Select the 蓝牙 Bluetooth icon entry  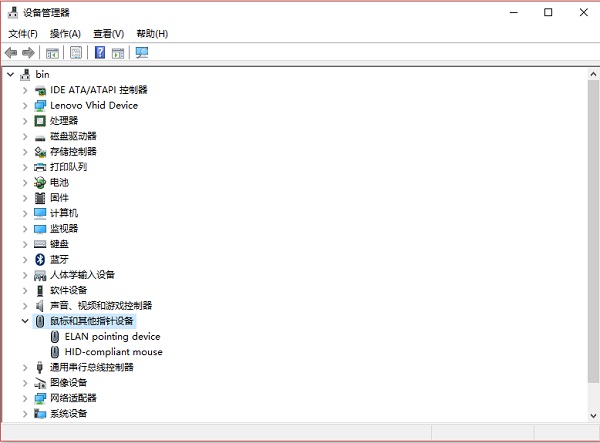(x=40, y=259)
